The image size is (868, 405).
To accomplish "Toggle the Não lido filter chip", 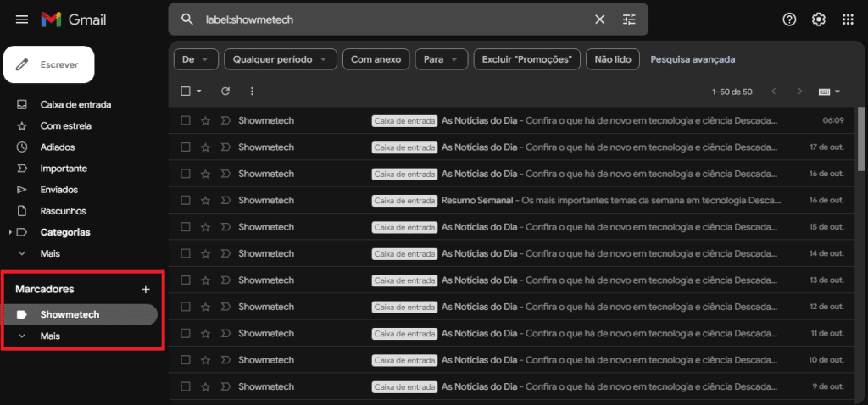I will coord(613,59).
